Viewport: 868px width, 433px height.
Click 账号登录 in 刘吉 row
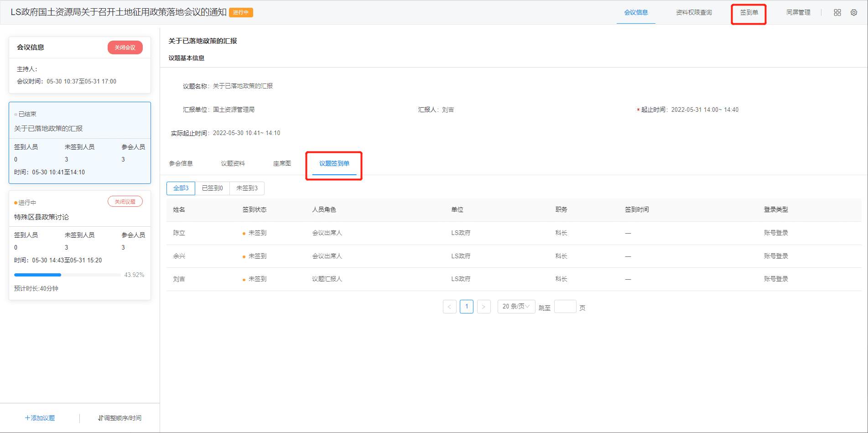[776, 279]
